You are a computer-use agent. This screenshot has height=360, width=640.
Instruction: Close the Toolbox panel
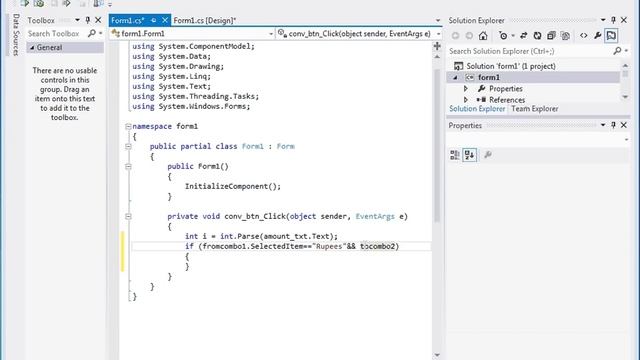(x=98, y=20)
